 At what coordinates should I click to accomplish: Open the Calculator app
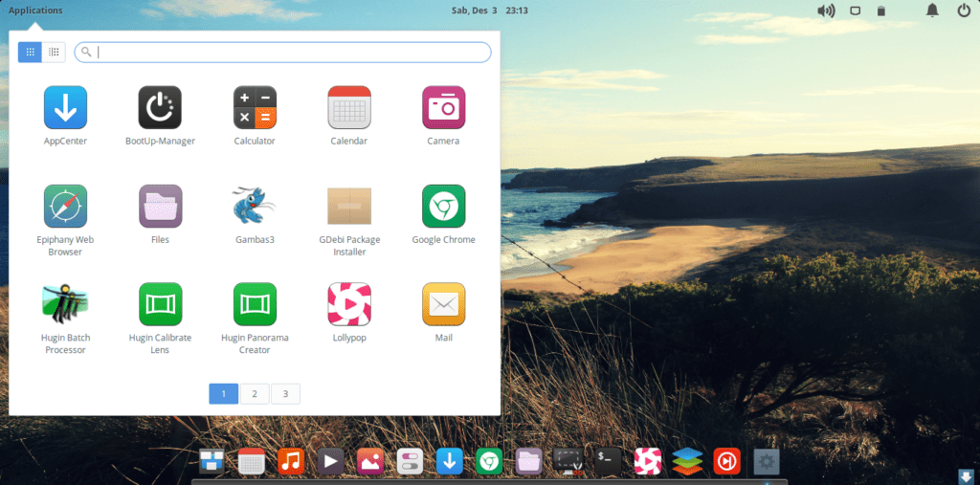click(x=255, y=107)
